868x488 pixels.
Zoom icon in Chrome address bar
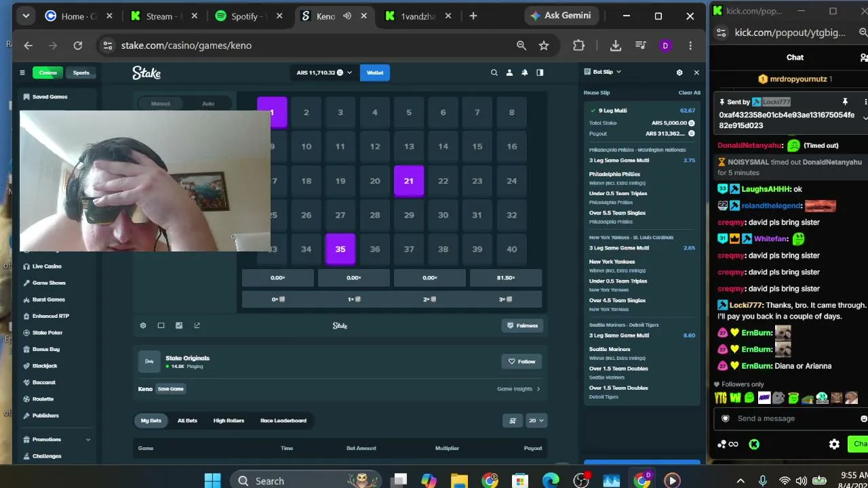click(521, 45)
